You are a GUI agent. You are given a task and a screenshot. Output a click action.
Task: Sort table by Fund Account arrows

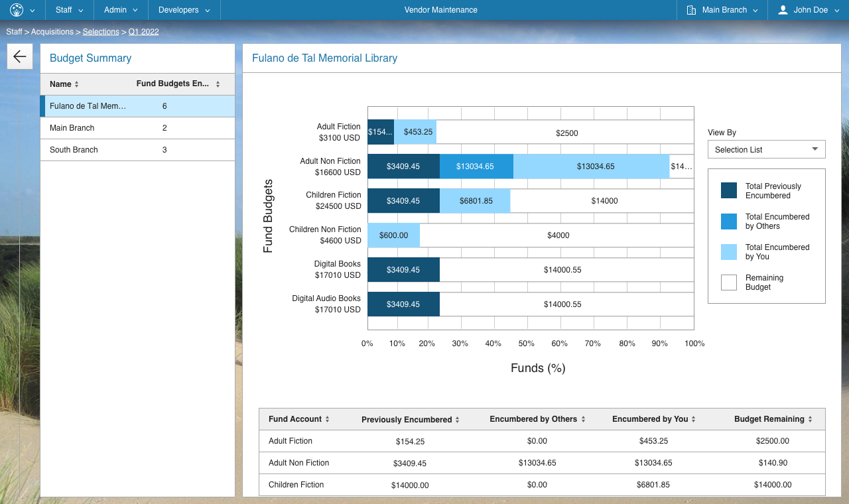pos(327,419)
